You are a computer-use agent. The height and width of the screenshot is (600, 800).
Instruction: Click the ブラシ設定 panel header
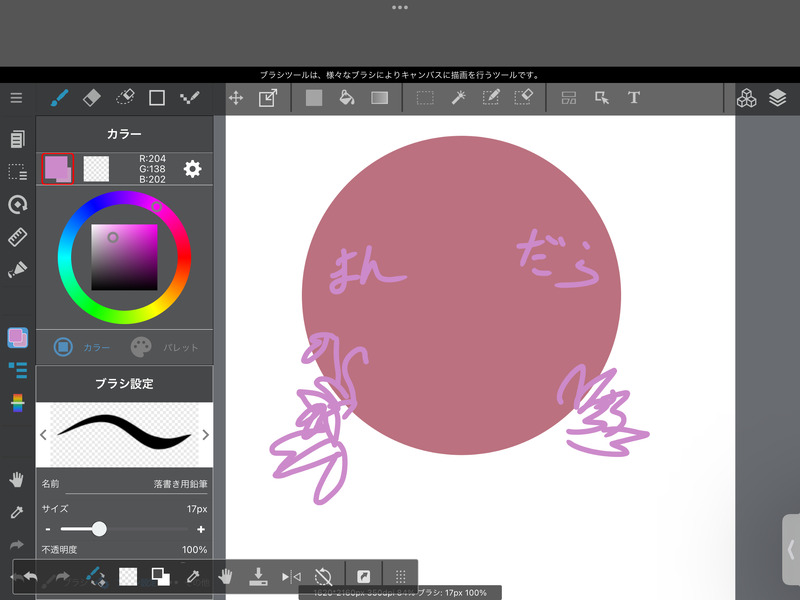point(124,384)
